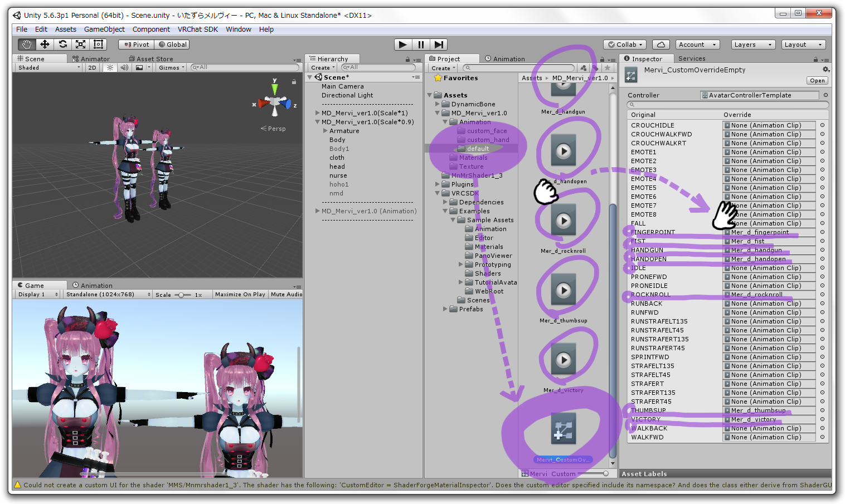Click Hierarchy Create button
This screenshot has width=845, height=504.
click(x=322, y=67)
